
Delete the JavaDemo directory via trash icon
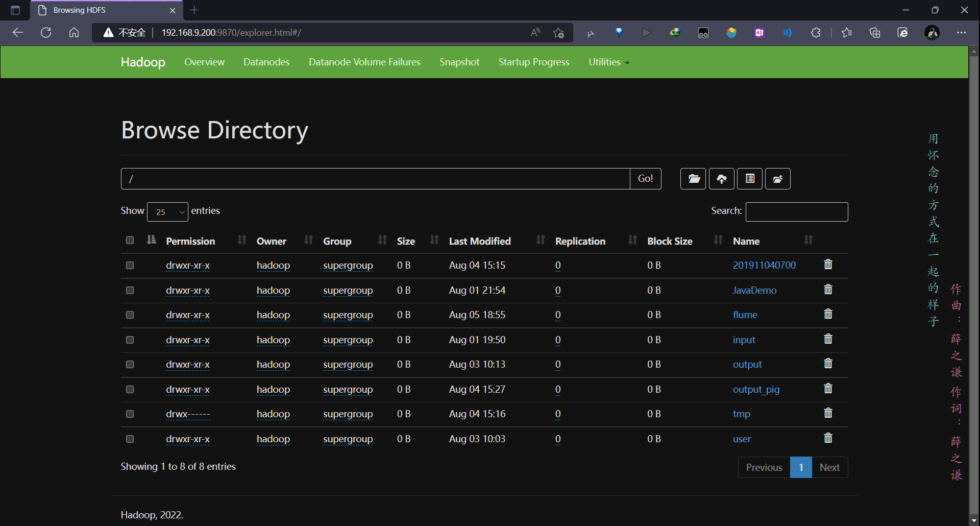828,290
